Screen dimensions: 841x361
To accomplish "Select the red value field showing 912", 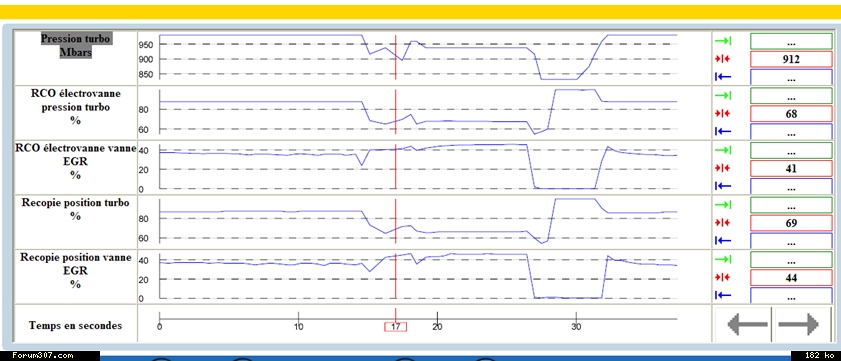I will coord(791,59).
